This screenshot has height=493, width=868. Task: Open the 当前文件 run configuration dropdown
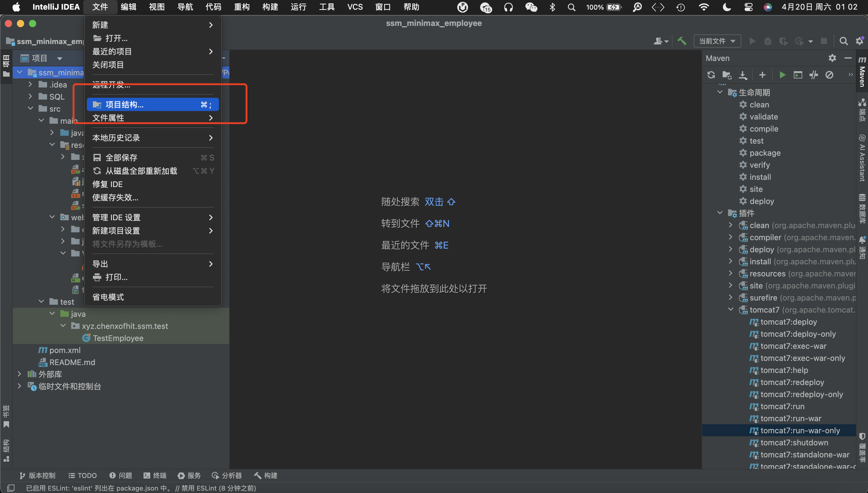[x=717, y=41]
